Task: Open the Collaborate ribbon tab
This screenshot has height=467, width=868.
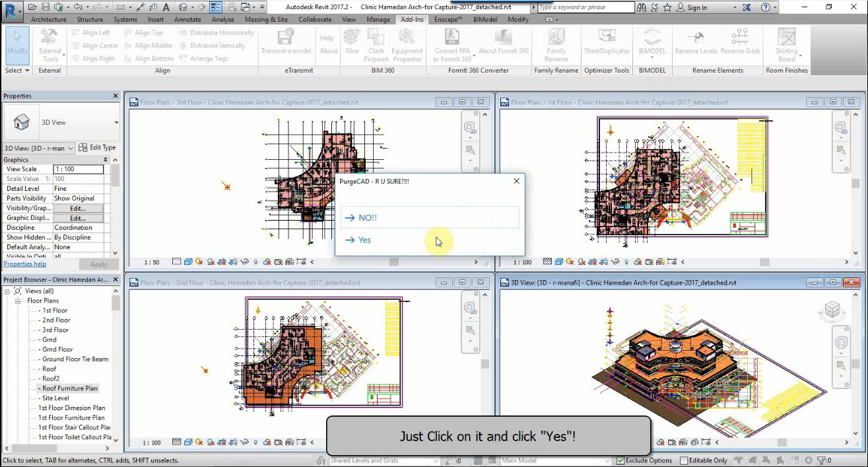Action: click(315, 19)
